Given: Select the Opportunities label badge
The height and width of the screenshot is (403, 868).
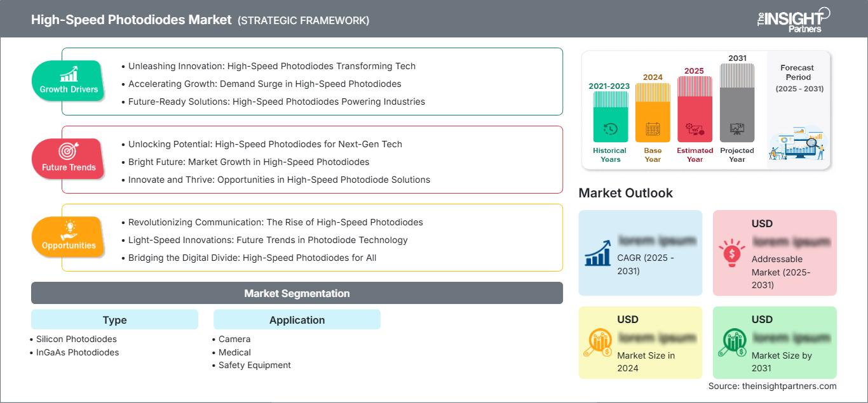Looking at the screenshot, I should pyautogui.click(x=69, y=236).
